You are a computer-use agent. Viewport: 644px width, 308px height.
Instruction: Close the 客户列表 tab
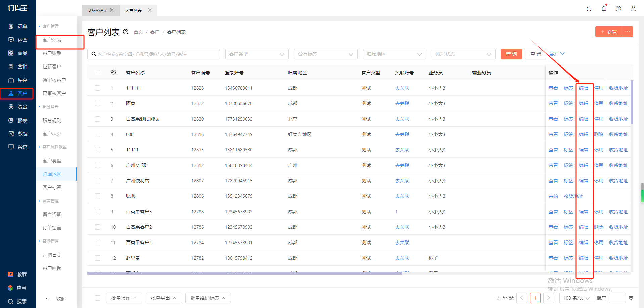150,10
